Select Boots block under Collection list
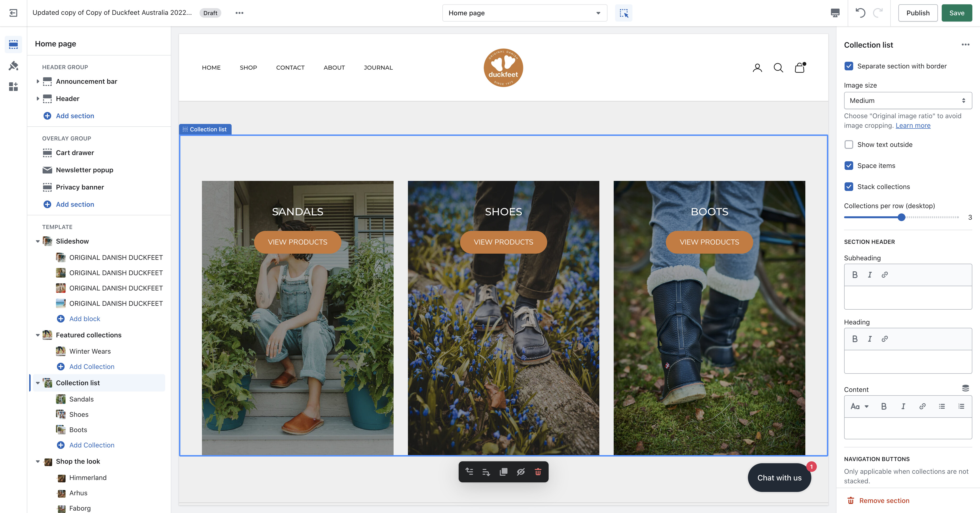980x513 pixels. coord(78,430)
